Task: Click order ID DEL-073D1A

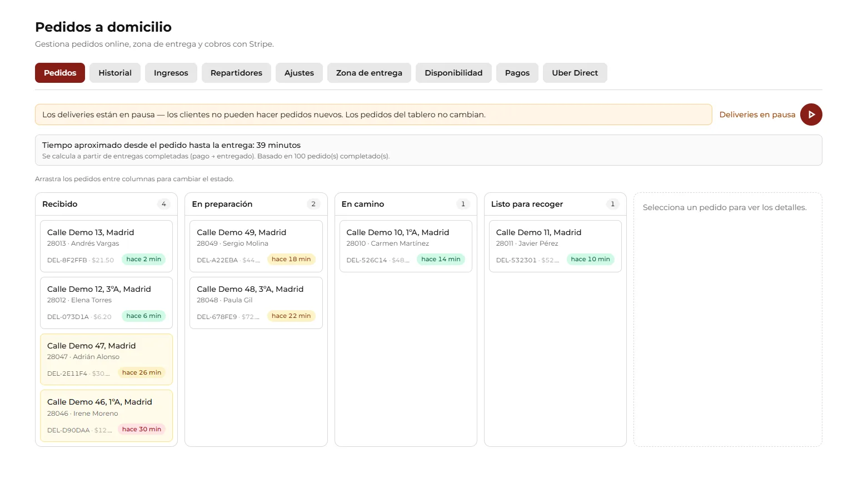Action: click(68, 317)
